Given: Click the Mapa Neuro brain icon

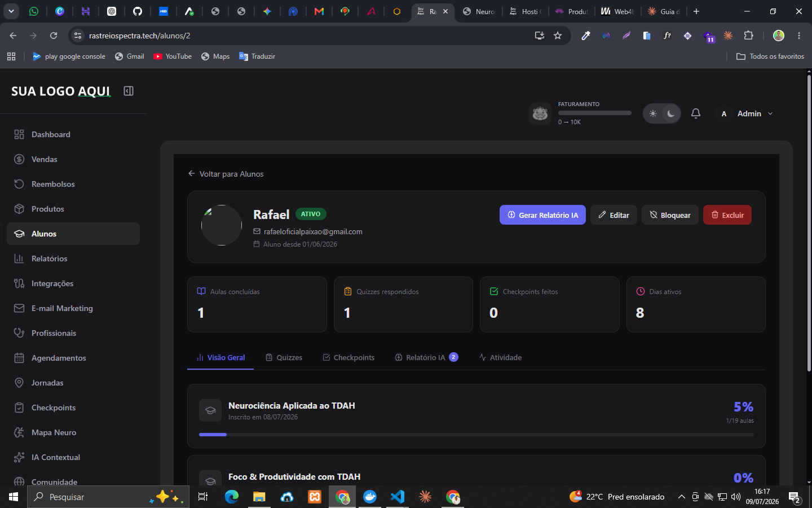Looking at the screenshot, I should 19,432.
